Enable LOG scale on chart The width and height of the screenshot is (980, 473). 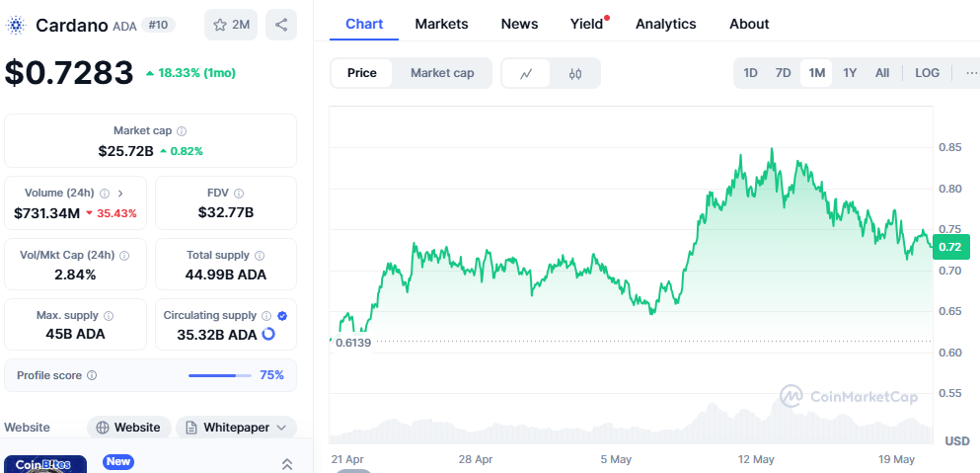[927, 73]
